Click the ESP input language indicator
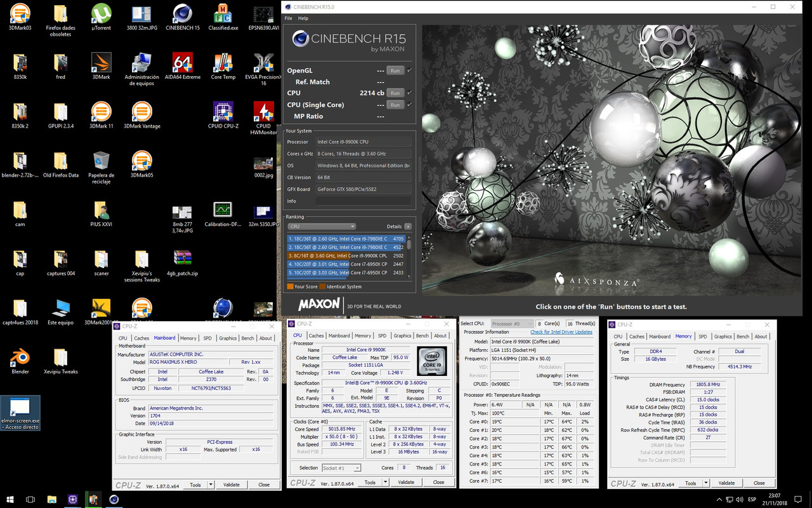The height and width of the screenshot is (508, 812). 752,500
